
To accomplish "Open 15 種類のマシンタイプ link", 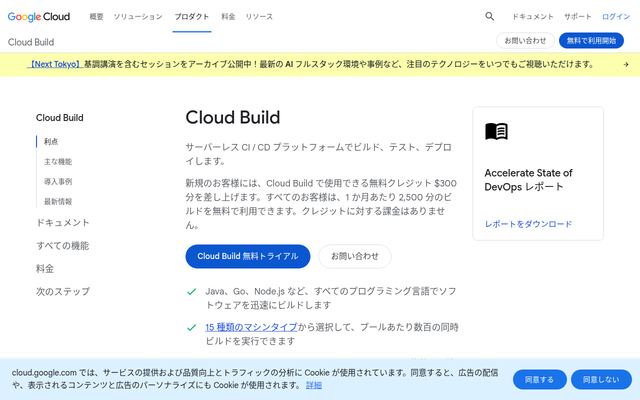I will [x=251, y=327].
